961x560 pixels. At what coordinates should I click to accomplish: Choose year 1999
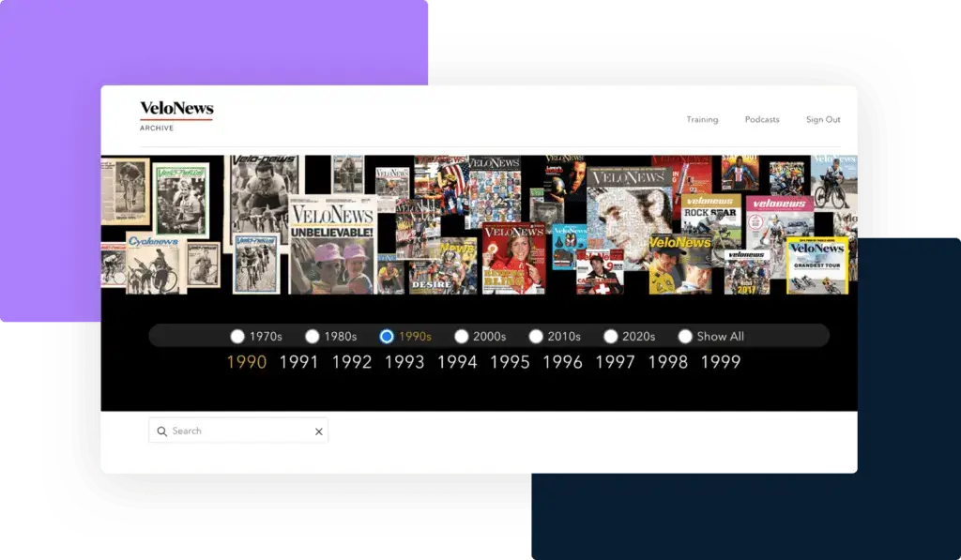coord(721,362)
